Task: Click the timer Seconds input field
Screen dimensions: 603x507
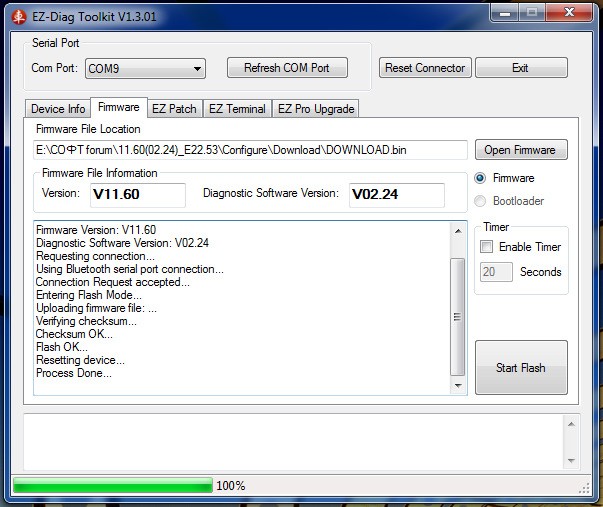Action: [x=496, y=272]
